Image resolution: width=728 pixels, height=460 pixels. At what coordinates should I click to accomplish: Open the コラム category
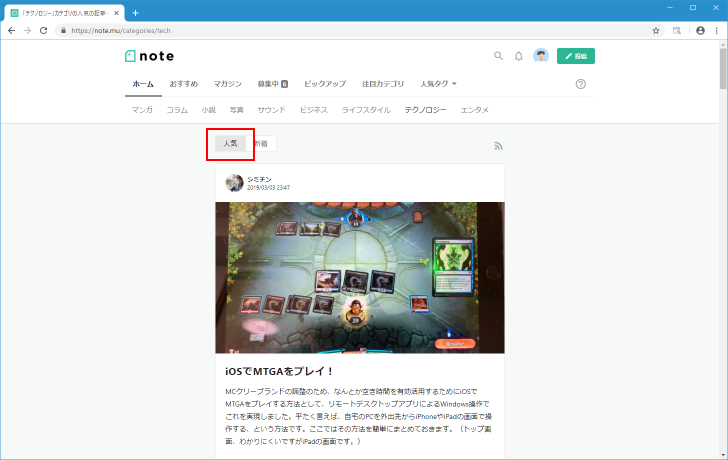(177, 110)
